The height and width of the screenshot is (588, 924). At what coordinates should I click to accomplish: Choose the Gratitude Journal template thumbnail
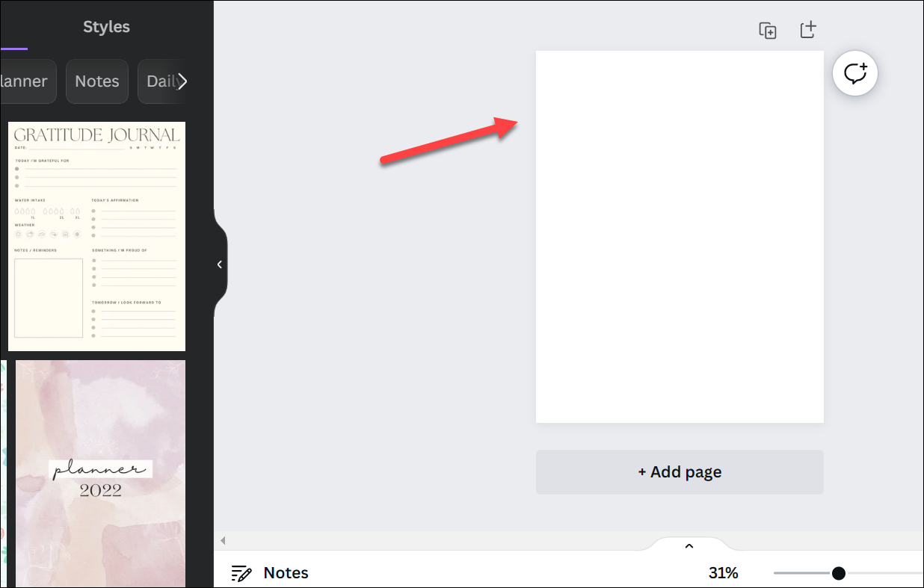97,236
